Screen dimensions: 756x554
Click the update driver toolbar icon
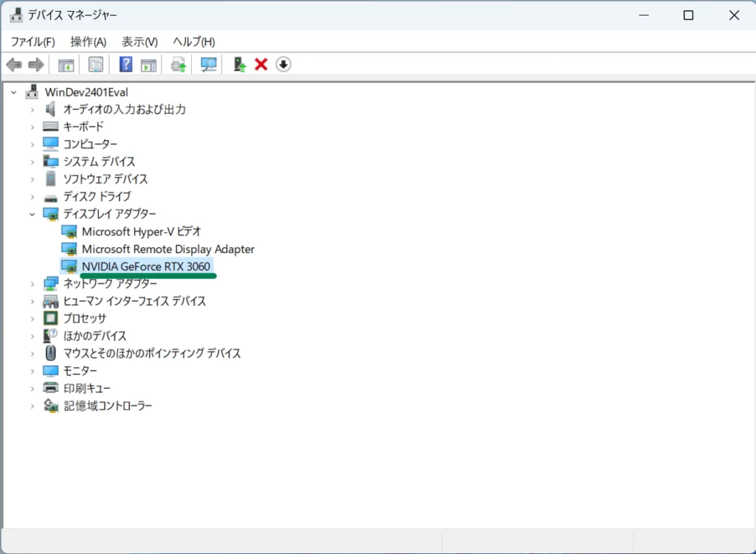click(178, 65)
